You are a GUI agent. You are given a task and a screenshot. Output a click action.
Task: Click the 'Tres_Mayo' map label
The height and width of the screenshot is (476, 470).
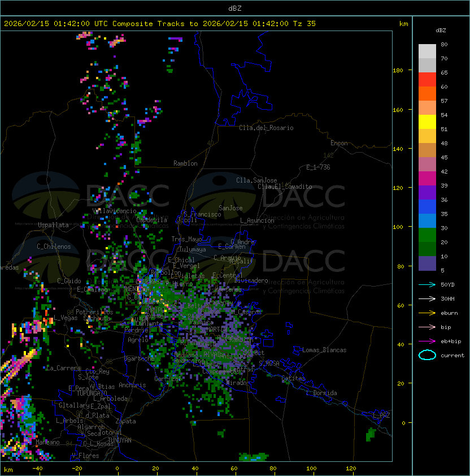pyautogui.click(x=186, y=239)
